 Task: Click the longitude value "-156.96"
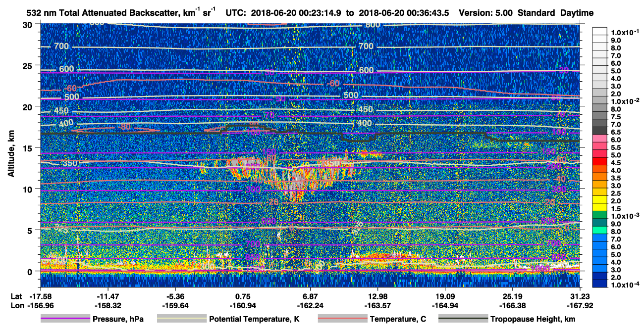pyautogui.click(x=40, y=305)
